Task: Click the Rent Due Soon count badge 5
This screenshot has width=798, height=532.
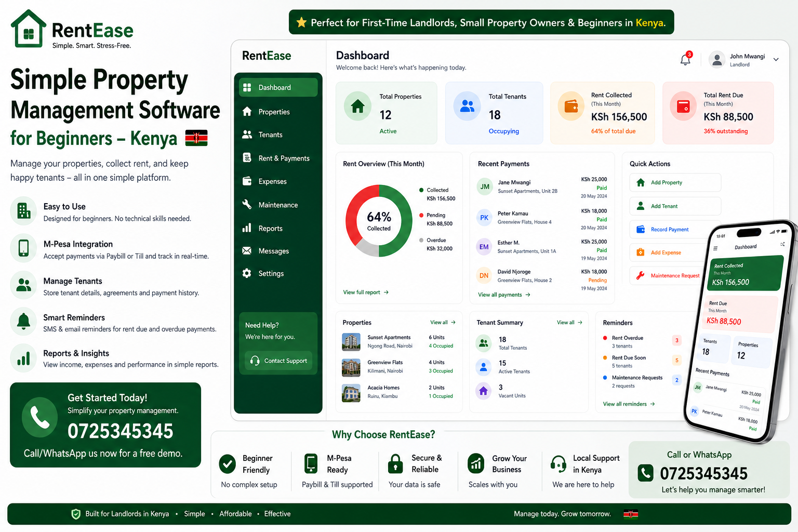Action: (676, 360)
